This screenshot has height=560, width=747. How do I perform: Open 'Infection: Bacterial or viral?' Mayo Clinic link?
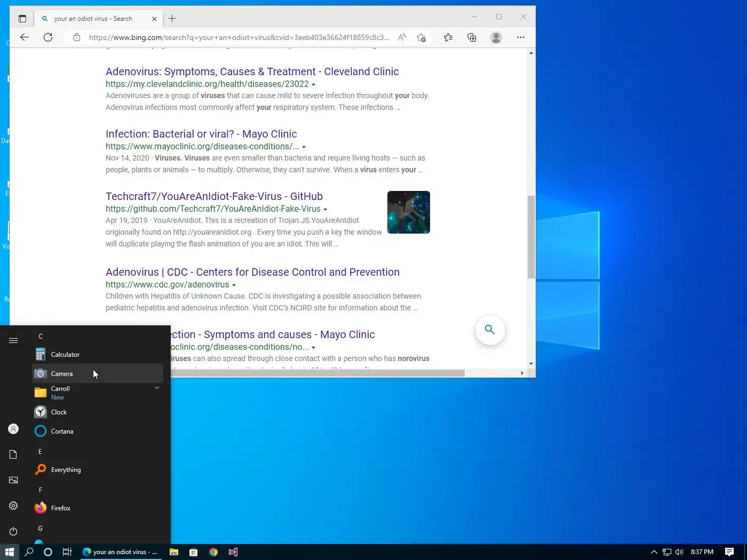coord(201,134)
